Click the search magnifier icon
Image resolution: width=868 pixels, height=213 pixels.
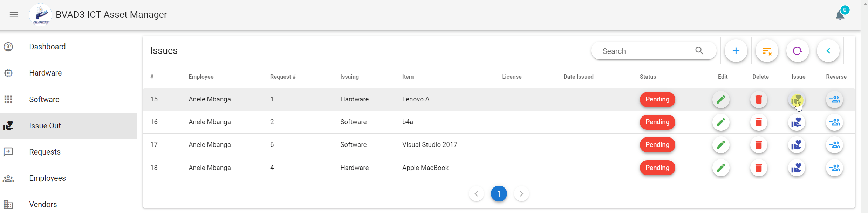pos(699,51)
